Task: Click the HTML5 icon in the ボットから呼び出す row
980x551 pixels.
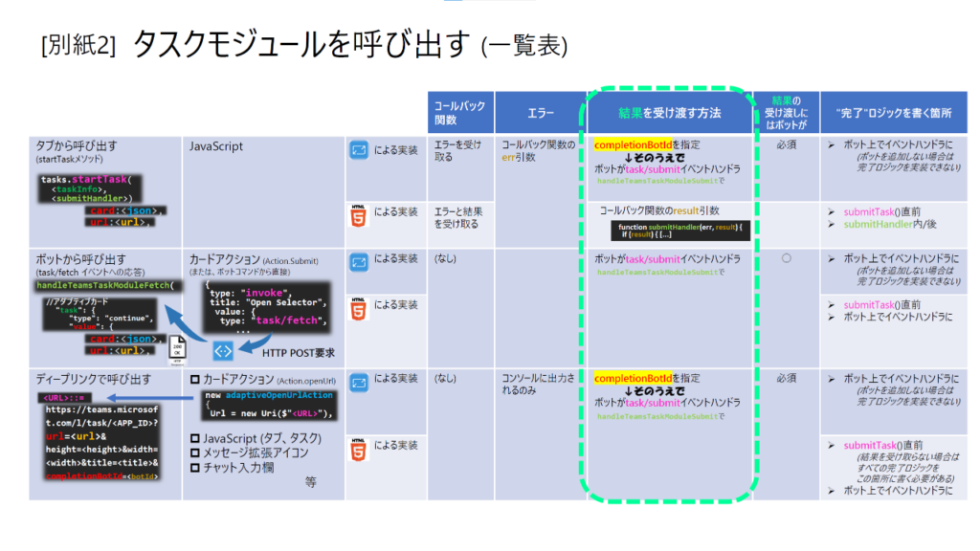Action: (359, 310)
